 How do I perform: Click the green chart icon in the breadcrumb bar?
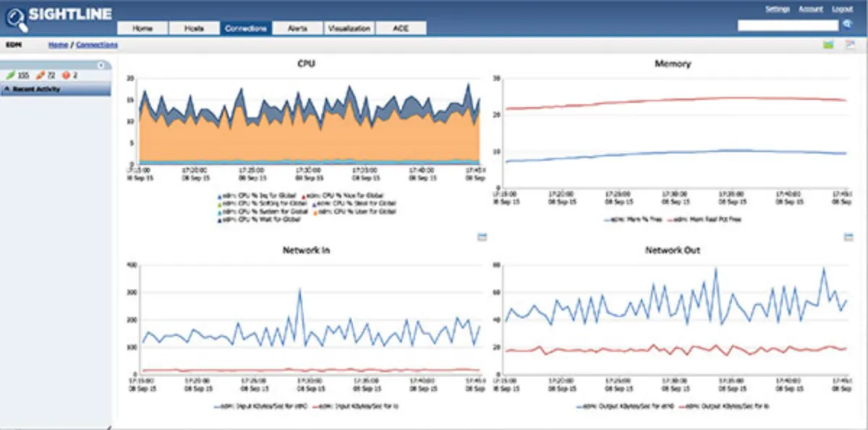pos(829,45)
